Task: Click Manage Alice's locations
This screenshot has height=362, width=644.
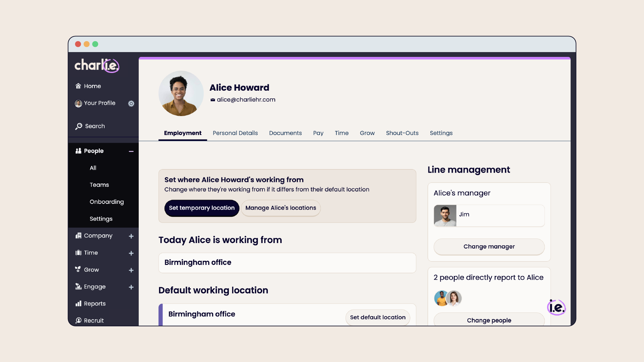Action: point(281,208)
